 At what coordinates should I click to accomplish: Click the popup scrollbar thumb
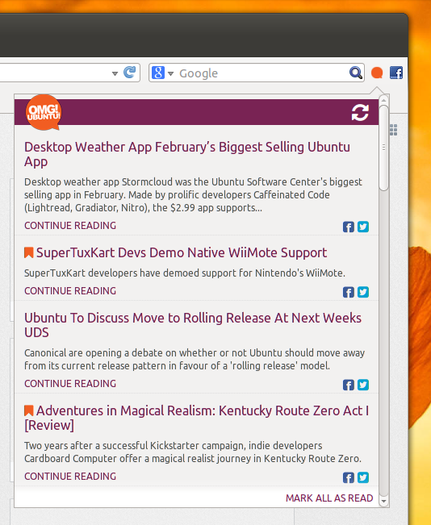click(384, 148)
